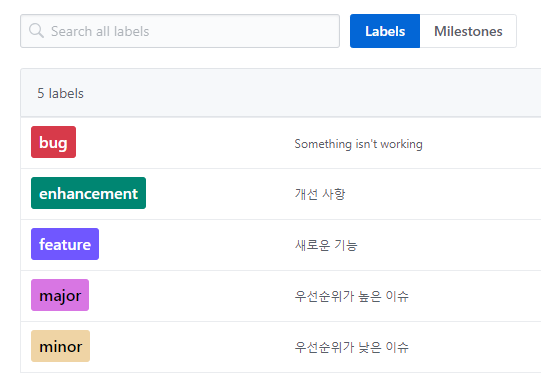
Task: Open the green enhancement label
Action: click(x=88, y=193)
